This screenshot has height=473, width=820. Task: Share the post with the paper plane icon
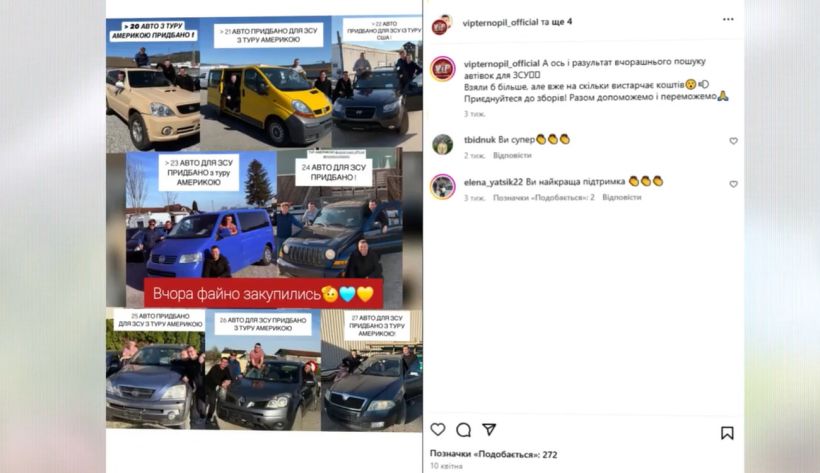pyautogui.click(x=489, y=430)
